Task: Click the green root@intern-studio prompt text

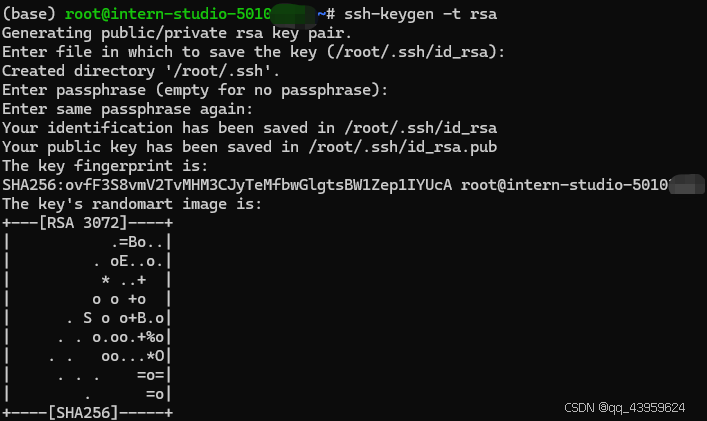Action: (168, 14)
